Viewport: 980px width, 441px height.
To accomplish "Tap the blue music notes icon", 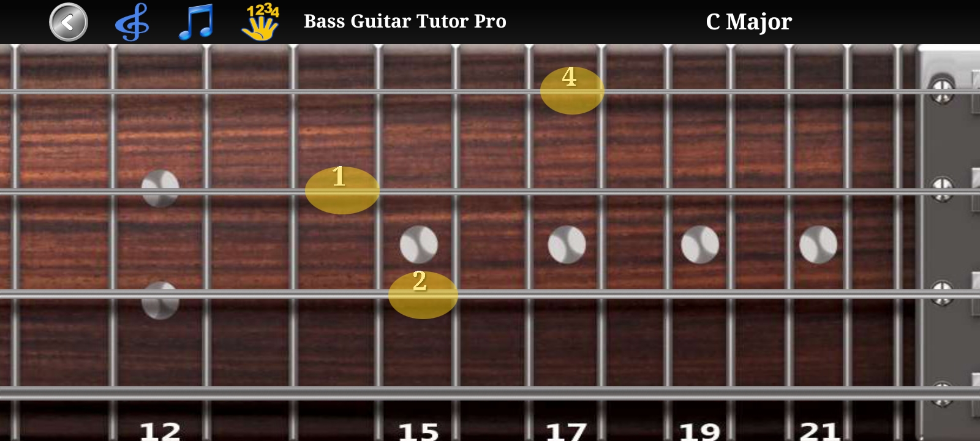I will (196, 22).
